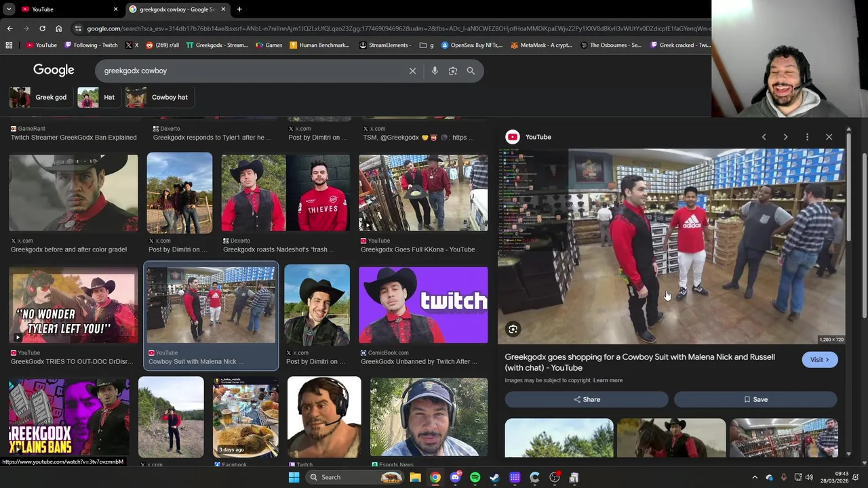
Task: Click the large store preview image
Action: 671,247
